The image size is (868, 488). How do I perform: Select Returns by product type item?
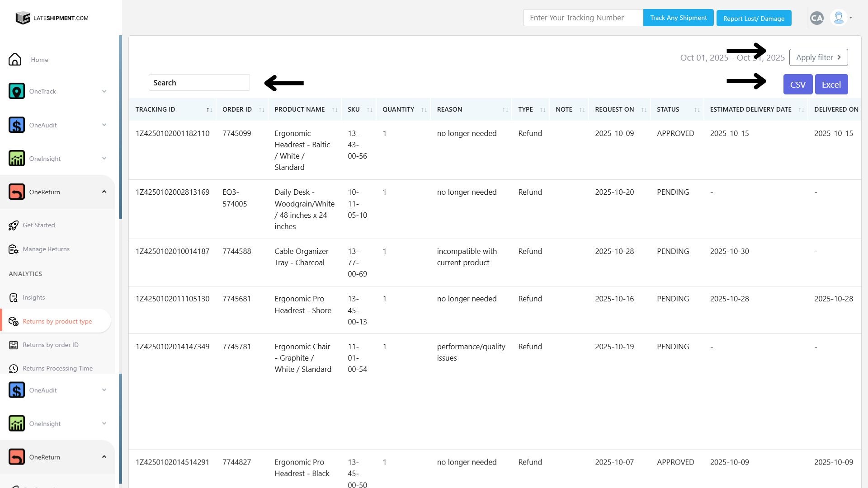57,322
